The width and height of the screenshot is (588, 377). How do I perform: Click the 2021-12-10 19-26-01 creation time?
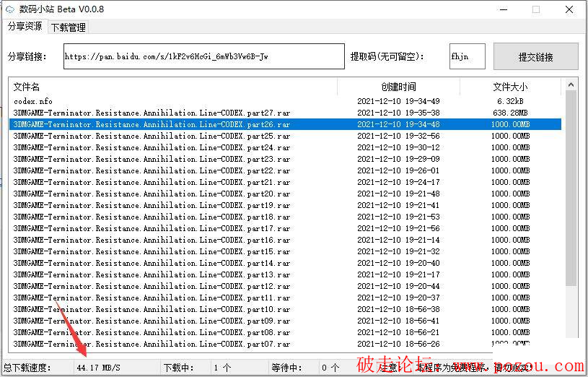pyautogui.click(x=398, y=170)
